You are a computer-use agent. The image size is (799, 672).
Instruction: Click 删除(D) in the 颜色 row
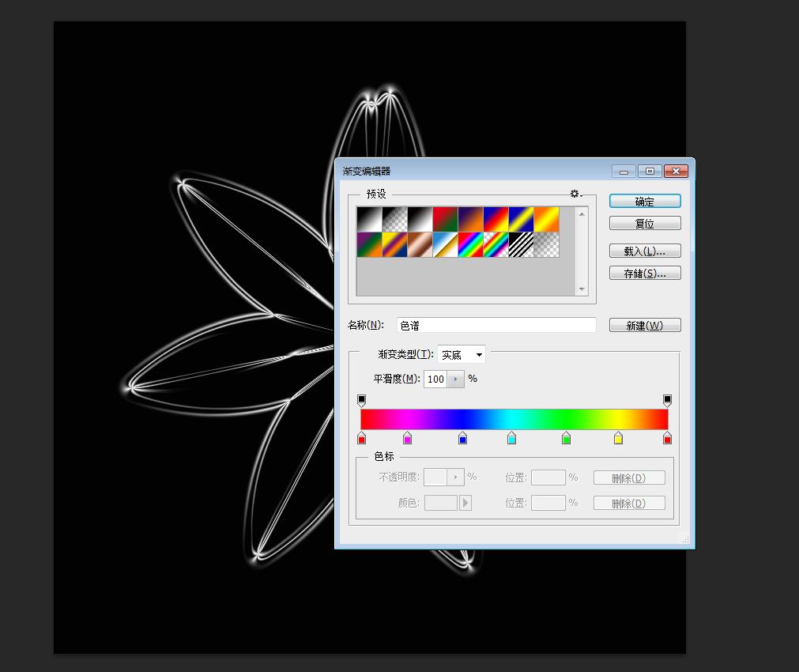629,504
